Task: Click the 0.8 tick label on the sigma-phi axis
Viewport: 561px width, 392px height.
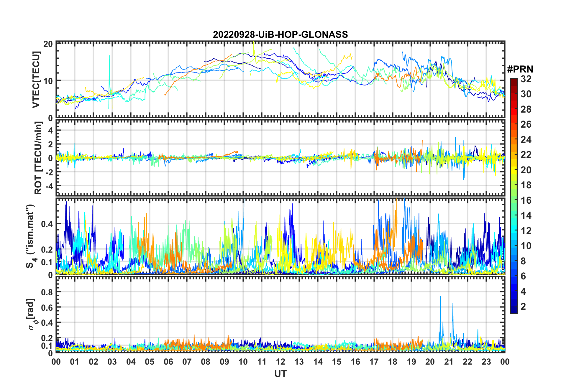Action: (47, 292)
